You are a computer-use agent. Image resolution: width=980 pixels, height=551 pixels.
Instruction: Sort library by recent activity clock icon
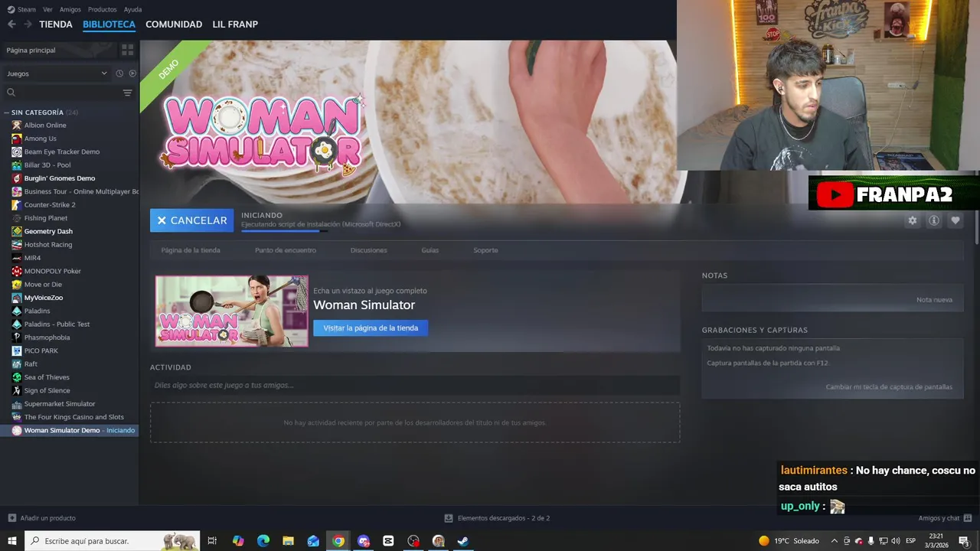coord(119,73)
